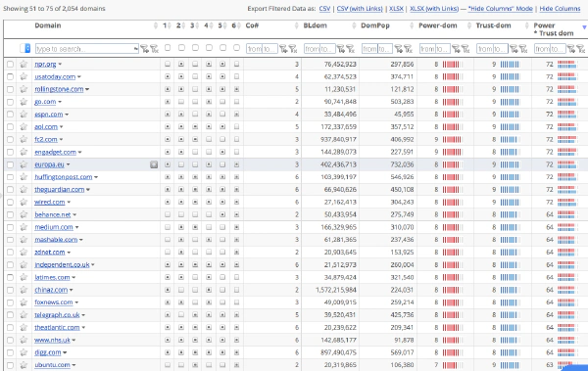
Task: Star the behance.net row
Action: 24,214
